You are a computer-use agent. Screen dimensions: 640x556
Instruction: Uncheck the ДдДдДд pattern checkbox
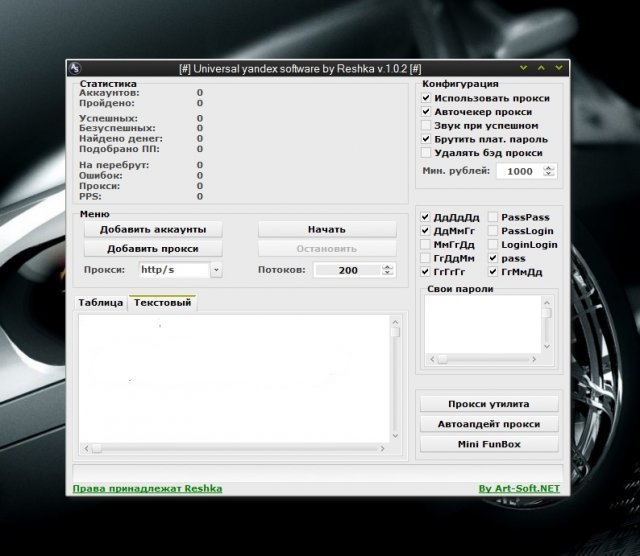[x=425, y=217]
